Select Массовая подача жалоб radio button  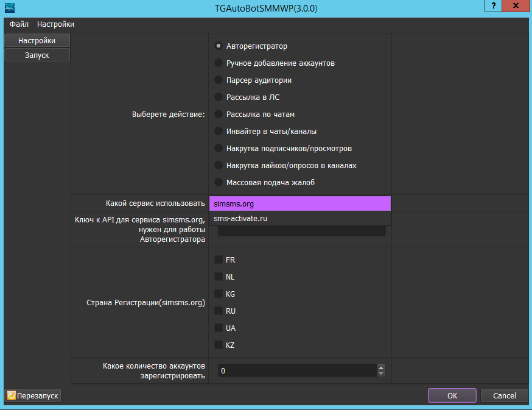pyautogui.click(x=219, y=183)
